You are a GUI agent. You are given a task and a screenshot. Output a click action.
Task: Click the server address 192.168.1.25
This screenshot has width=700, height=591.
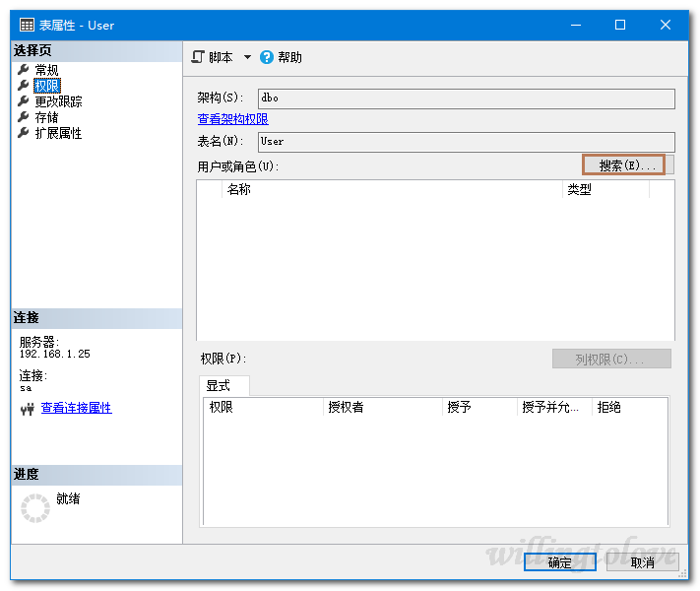tap(55, 354)
